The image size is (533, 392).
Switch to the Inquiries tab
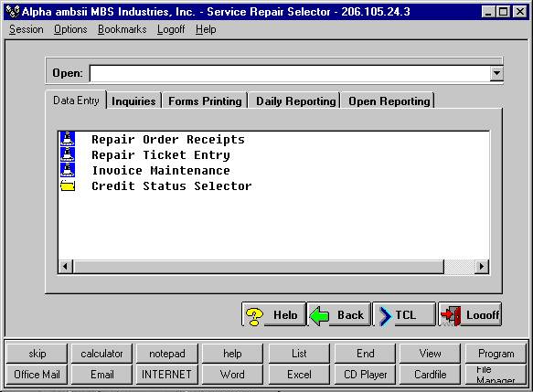[133, 101]
